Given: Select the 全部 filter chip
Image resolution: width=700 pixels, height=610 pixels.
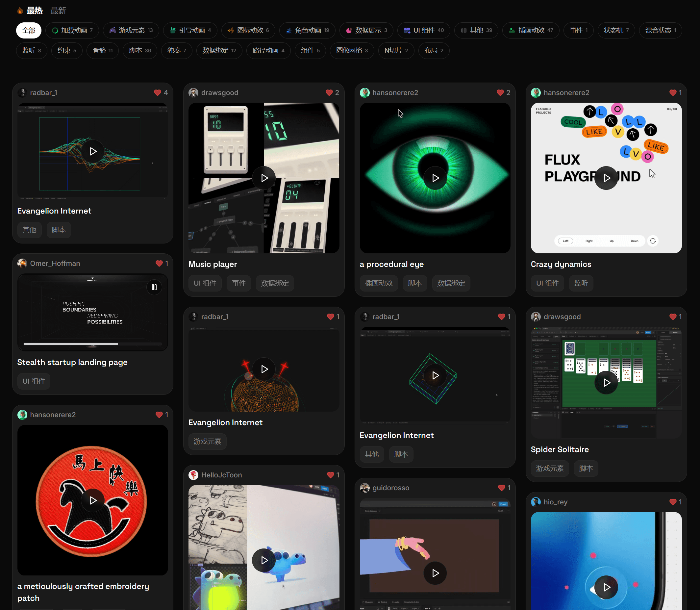Looking at the screenshot, I should point(29,30).
